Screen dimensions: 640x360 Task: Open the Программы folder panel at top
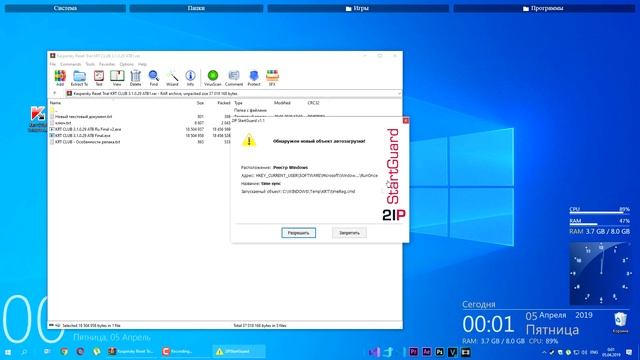(544, 8)
